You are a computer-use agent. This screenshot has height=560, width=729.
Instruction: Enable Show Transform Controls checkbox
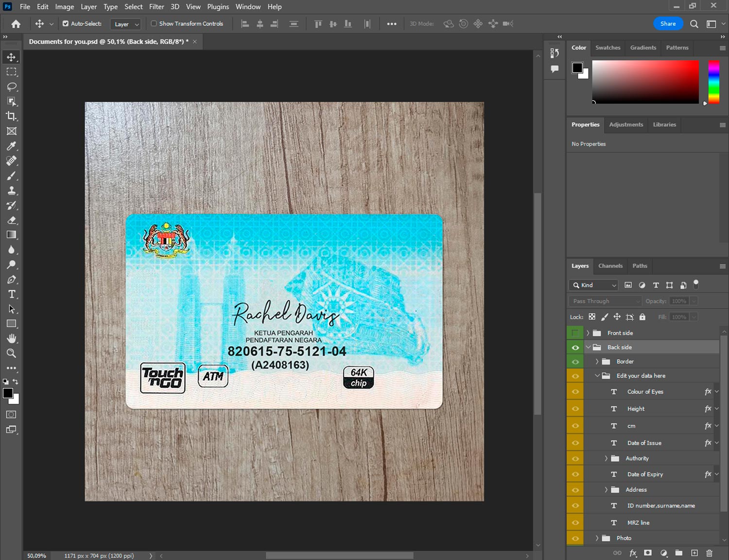154,23
